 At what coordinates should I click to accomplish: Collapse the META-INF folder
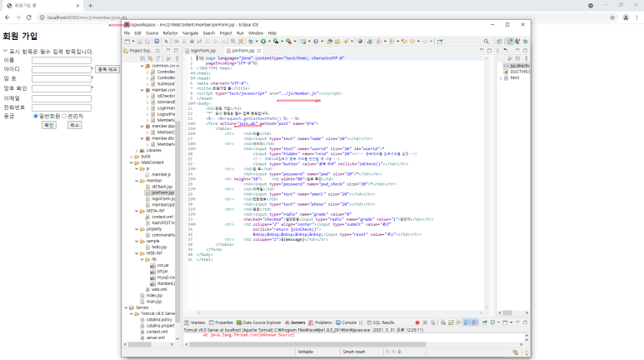[137, 211]
